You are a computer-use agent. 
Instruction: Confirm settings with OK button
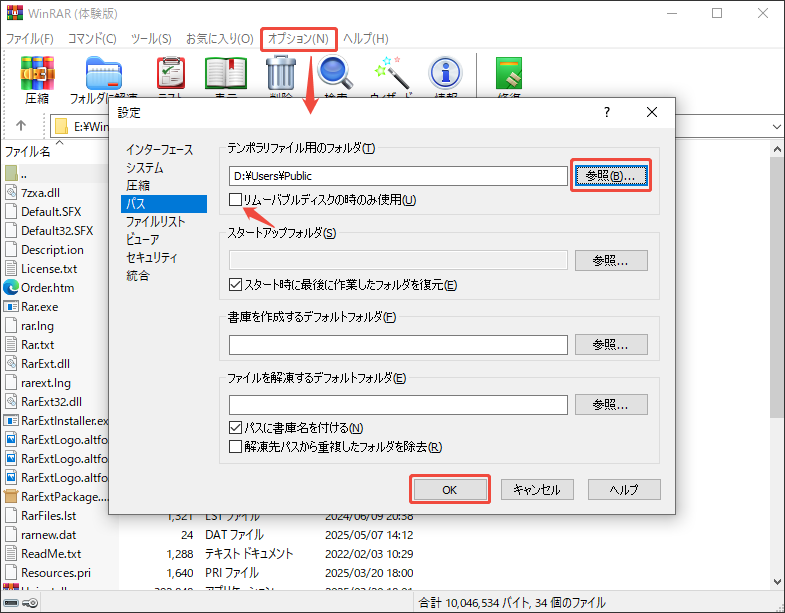coord(450,490)
